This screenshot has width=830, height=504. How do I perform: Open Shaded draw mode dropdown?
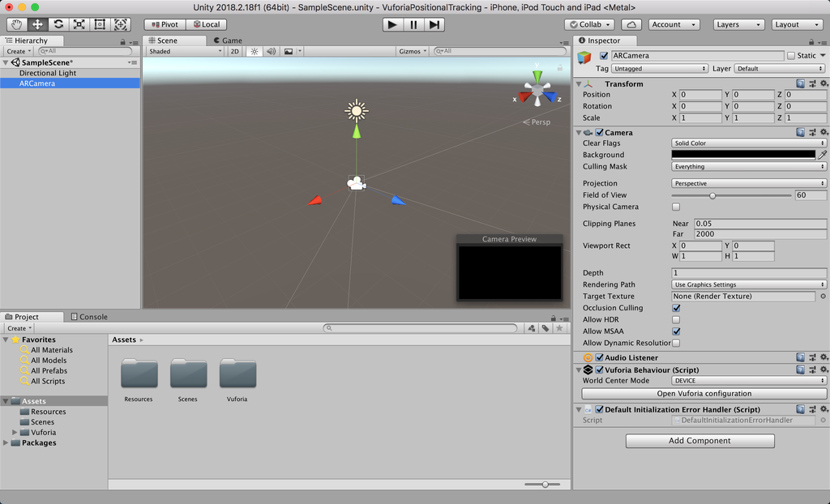point(186,51)
